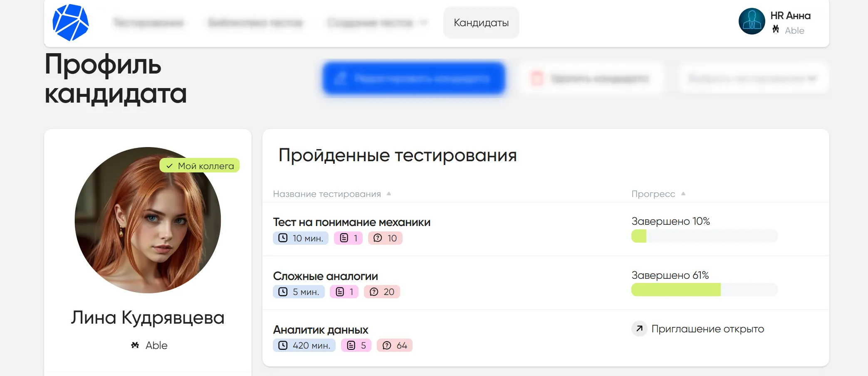
Task: Click the sort arrow next to Прогресс
Action: click(684, 193)
